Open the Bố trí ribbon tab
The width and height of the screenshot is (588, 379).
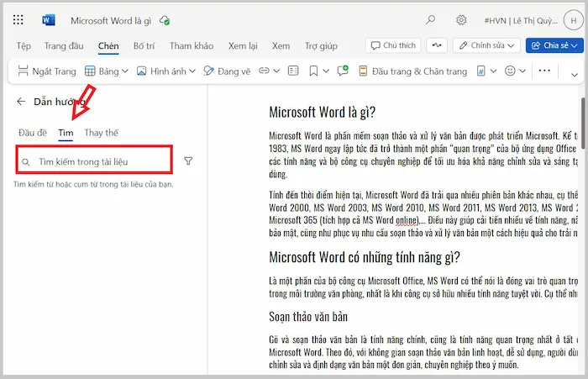144,45
